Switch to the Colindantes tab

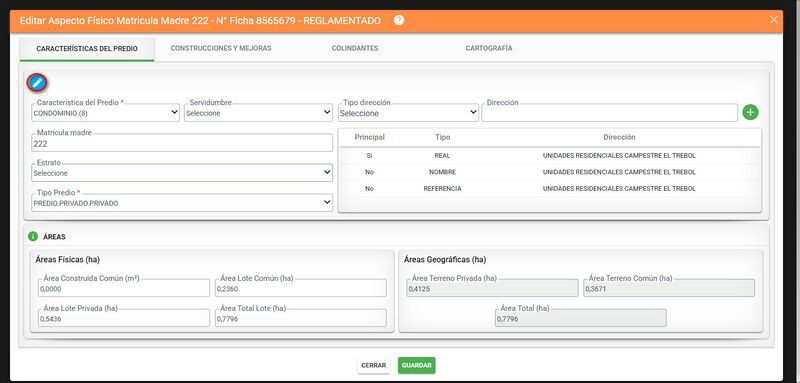[355, 48]
